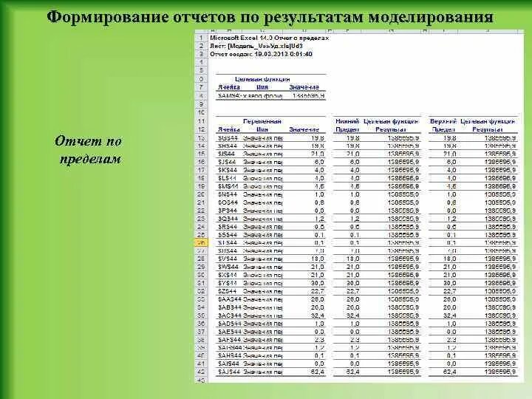Click row header 26 highlighted in orange

[x=201, y=242]
